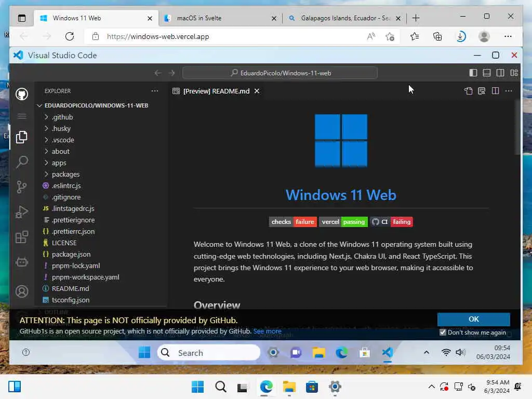Image resolution: width=532 pixels, height=399 pixels.
Task: Close the README.md preview tab
Action: (257, 91)
